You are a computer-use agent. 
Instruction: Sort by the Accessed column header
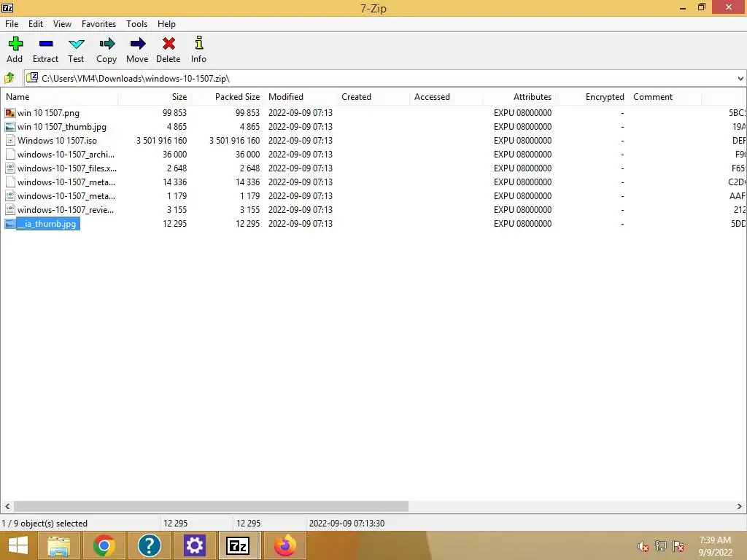(x=446, y=97)
